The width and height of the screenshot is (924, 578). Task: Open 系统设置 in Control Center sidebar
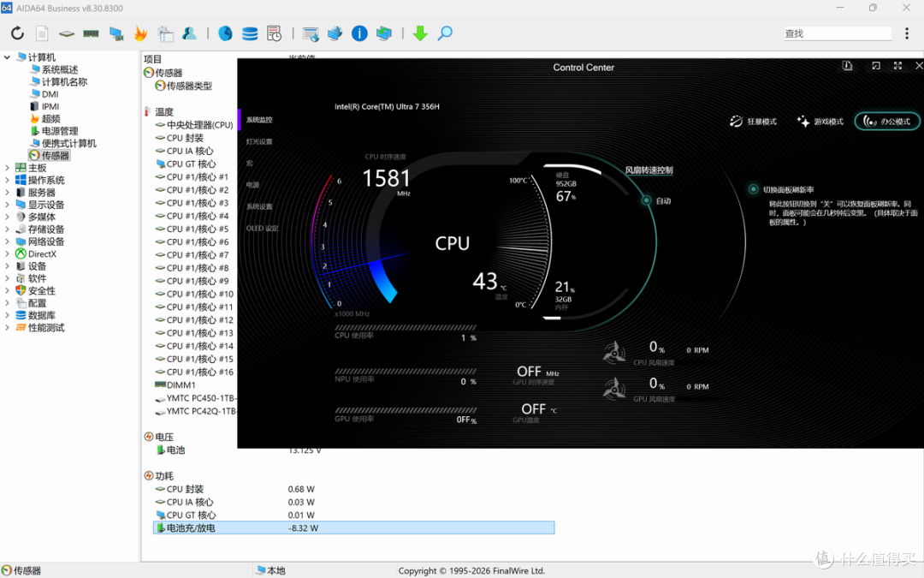point(259,206)
